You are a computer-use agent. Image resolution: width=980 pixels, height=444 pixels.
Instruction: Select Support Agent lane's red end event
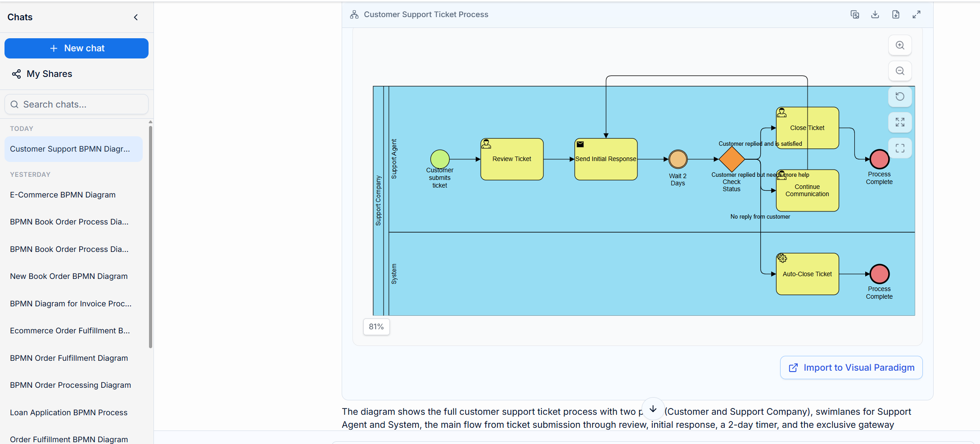pyautogui.click(x=879, y=159)
